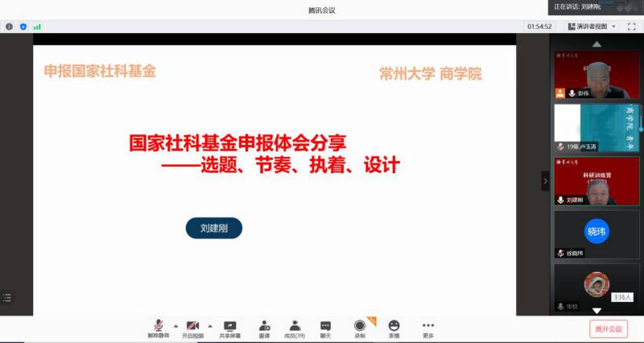
Task: Enter full screen mode
Action: point(632,27)
